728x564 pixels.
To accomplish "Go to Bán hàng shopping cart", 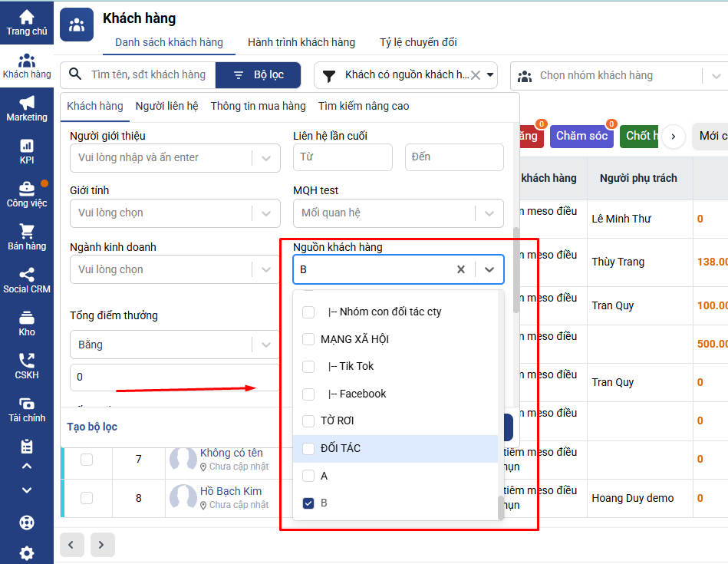I will coord(27,237).
